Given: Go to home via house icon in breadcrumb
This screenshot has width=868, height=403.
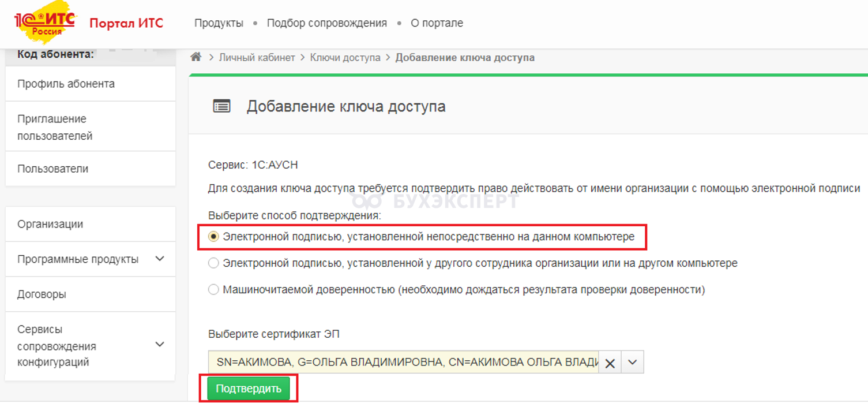Looking at the screenshot, I should pyautogui.click(x=196, y=57).
